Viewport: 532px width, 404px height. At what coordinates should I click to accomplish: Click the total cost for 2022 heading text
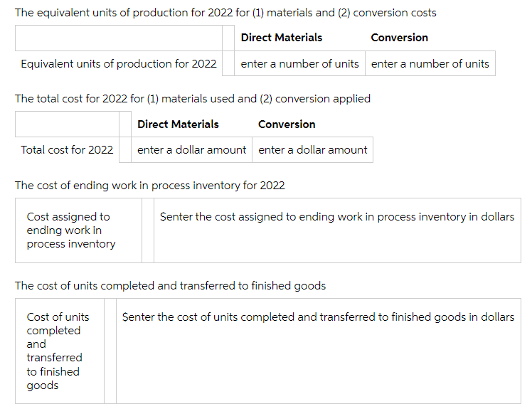click(192, 99)
